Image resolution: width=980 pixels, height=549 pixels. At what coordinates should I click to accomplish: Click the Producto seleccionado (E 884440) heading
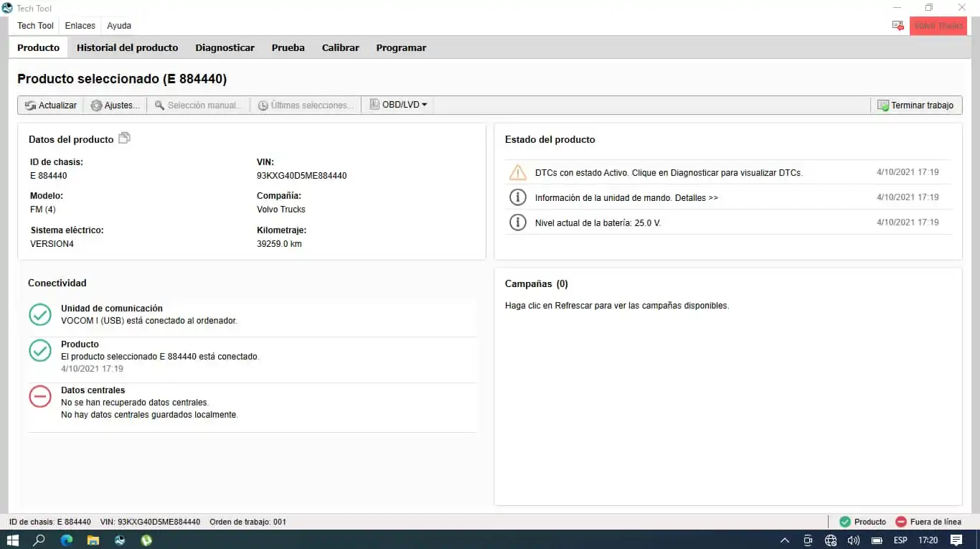click(122, 79)
